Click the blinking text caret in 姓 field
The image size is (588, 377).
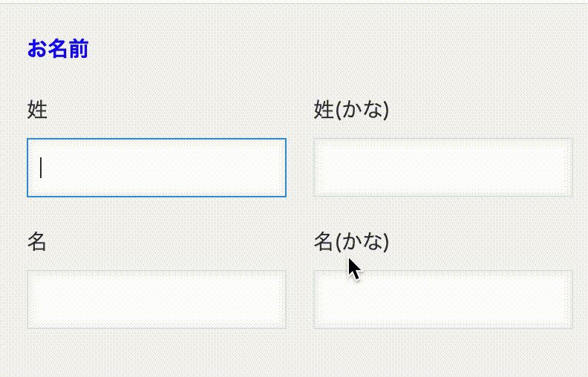(x=41, y=168)
